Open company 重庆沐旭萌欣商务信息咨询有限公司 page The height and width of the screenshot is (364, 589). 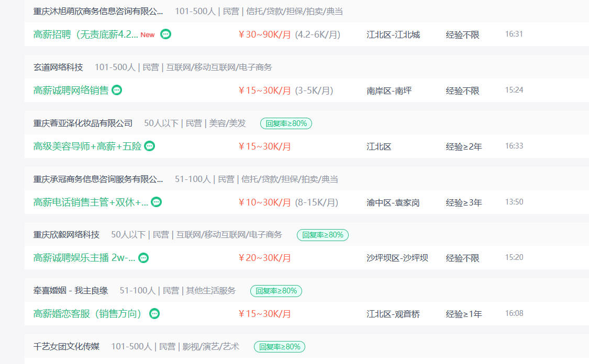(98, 12)
